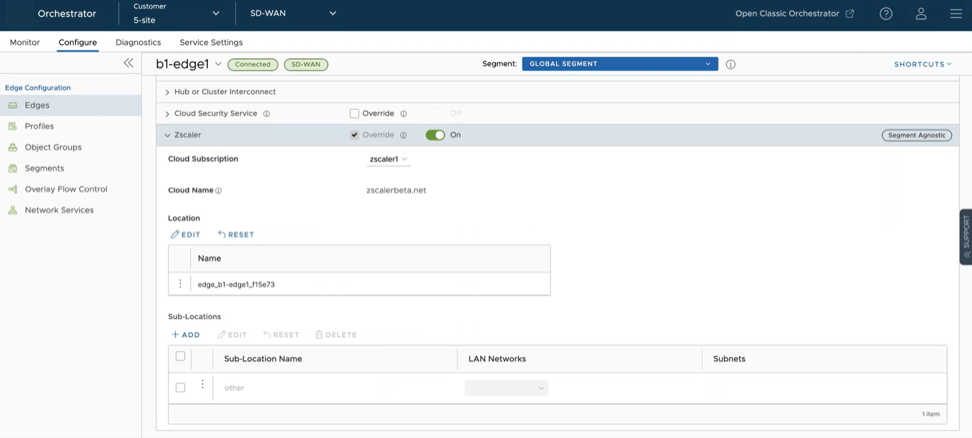This screenshot has width=972, height=438.
Task: Switch to the Diagnostics tab
Action: pyautogui.click(x=138, y=42)
